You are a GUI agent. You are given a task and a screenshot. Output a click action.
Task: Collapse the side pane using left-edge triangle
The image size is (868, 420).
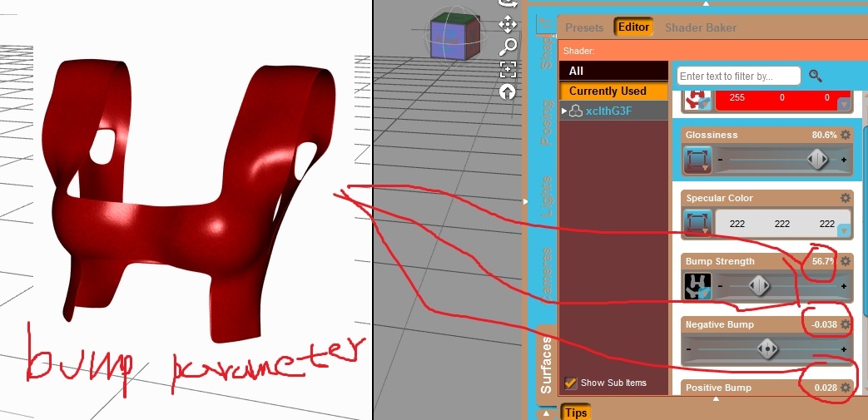point(525,202)
